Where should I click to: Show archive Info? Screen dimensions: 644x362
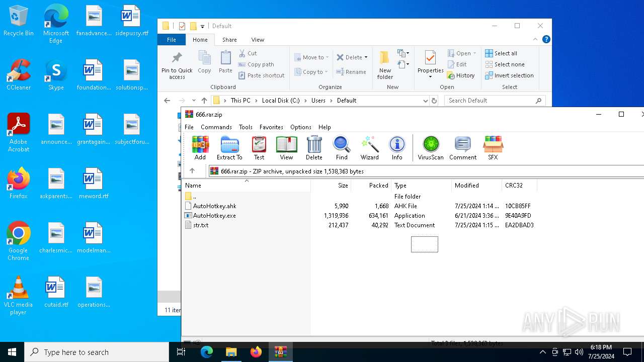397,148
